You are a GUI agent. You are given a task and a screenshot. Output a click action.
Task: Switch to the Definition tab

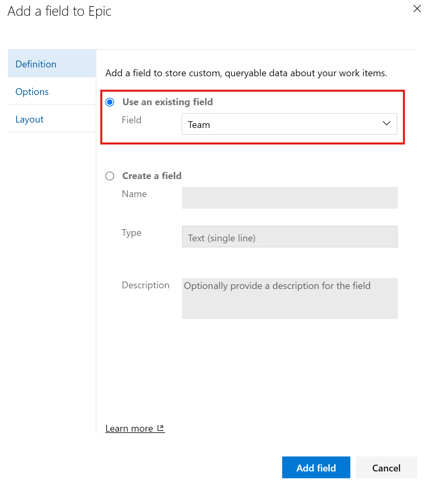52,64
